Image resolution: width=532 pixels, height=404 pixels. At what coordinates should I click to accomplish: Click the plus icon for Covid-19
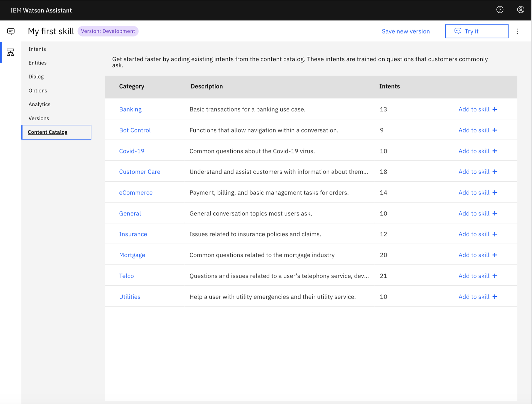coord(495,151)
